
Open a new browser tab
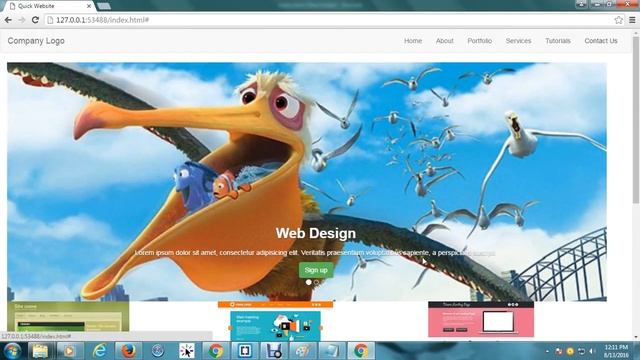click(104, 6)
